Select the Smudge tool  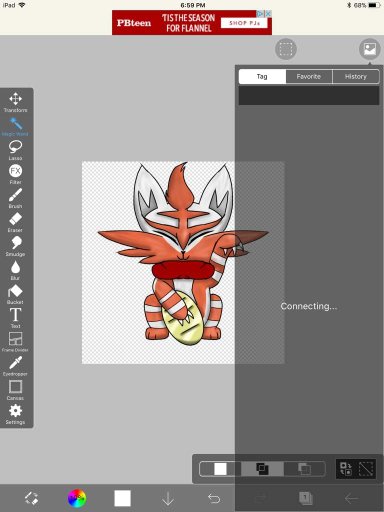[x=15, y=246]
